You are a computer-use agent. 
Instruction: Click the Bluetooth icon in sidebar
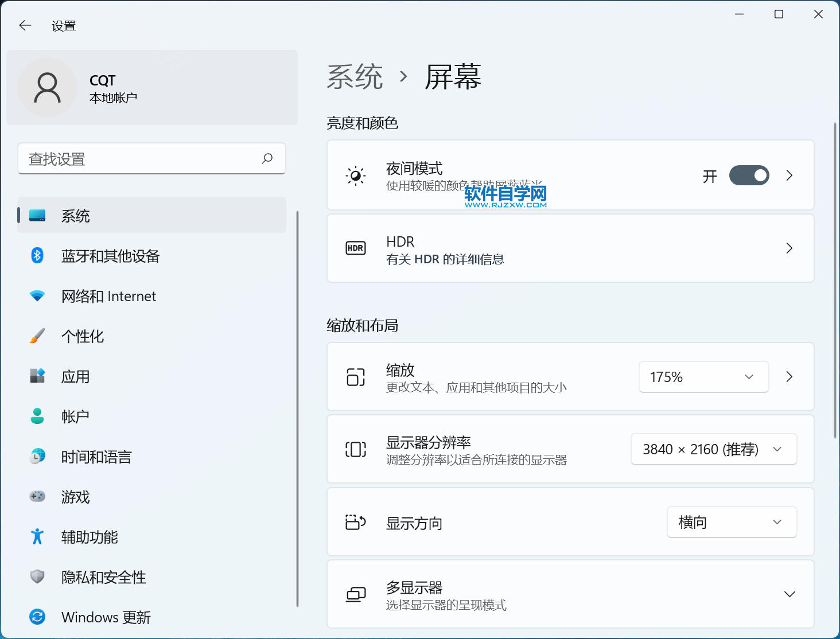[37, 255]
